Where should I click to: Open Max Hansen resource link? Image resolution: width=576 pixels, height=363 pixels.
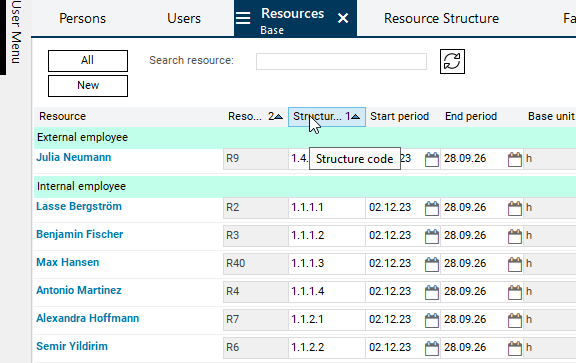click(x=68, y=262)
